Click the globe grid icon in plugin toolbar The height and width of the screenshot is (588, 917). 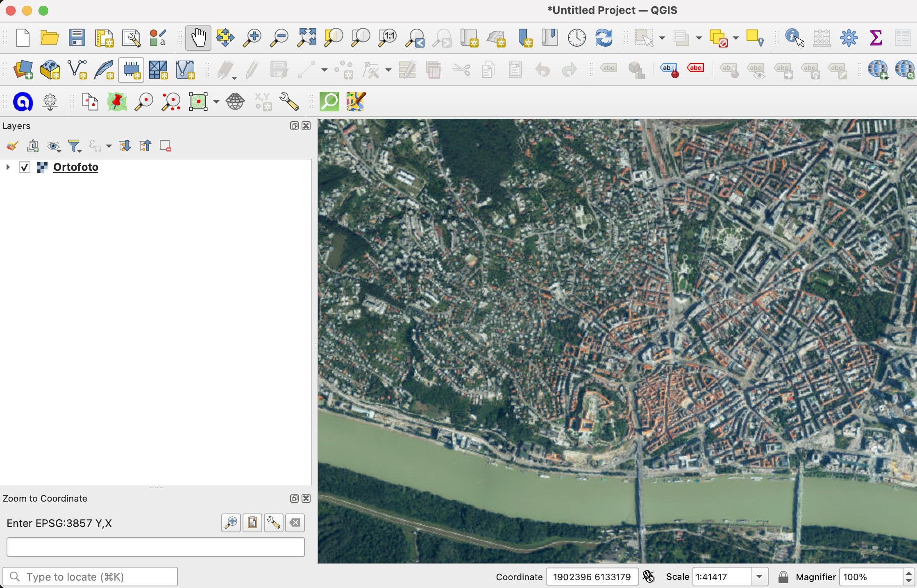(x=235, y=102)
